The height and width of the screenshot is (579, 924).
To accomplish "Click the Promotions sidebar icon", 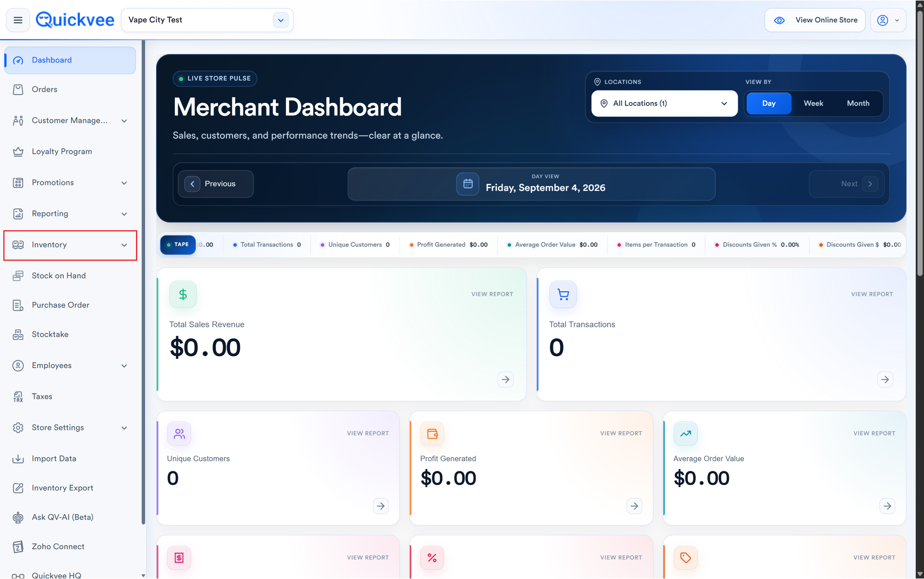I will click(18, 183).
